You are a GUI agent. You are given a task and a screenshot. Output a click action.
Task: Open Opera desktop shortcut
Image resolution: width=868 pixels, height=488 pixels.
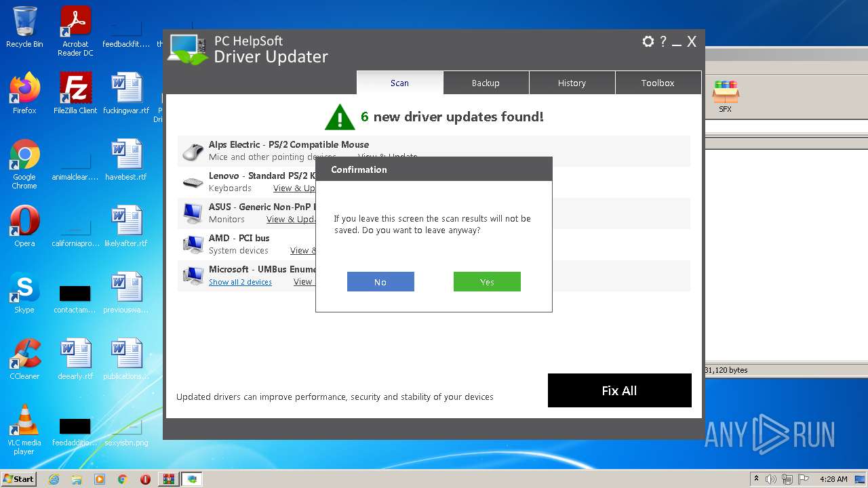pos(24,226)
